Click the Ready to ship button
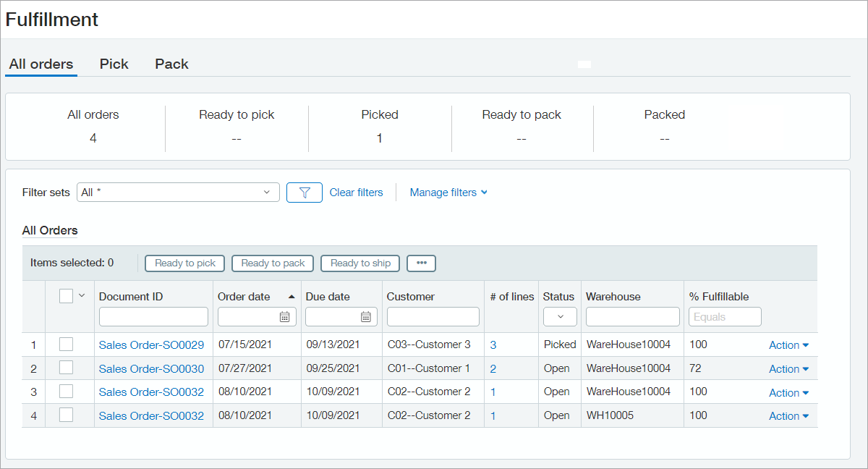This screenshot has width=868, height=469. click(360, 263)
